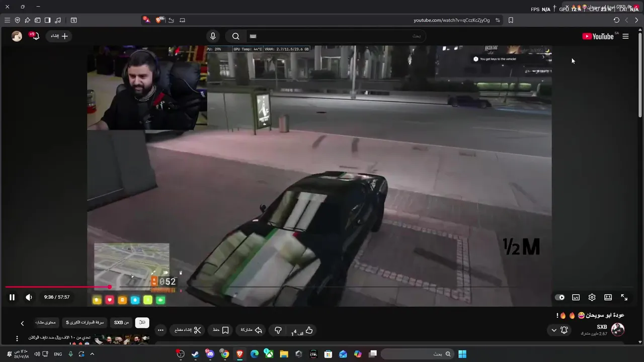Open the account avatar menu
Viewport: 644px width, 362px height.
[17, 36]
